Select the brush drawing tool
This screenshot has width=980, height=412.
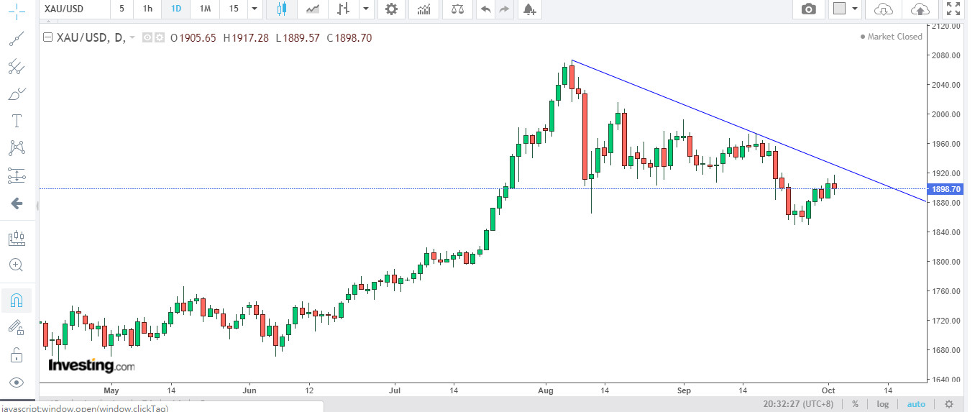pos(16,94)
